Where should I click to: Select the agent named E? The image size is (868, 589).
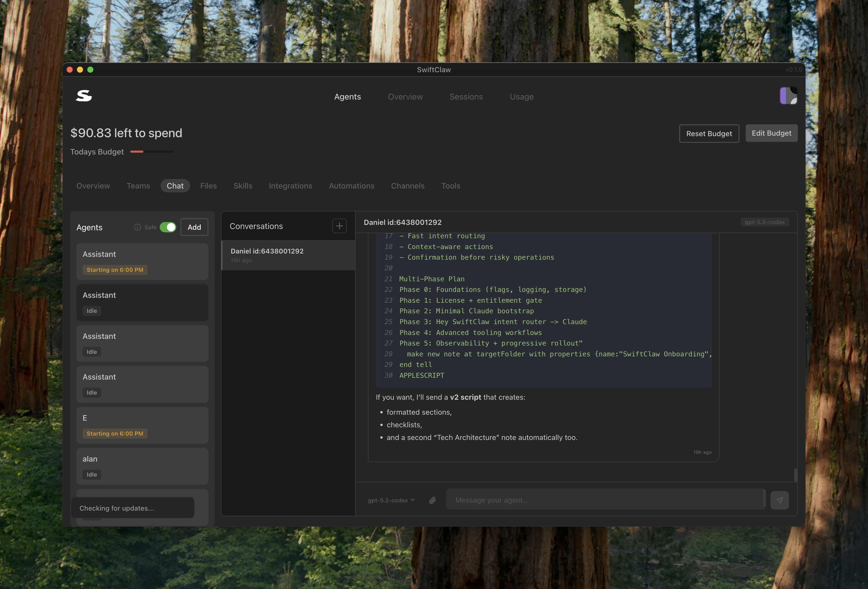[x=142, y=426]
